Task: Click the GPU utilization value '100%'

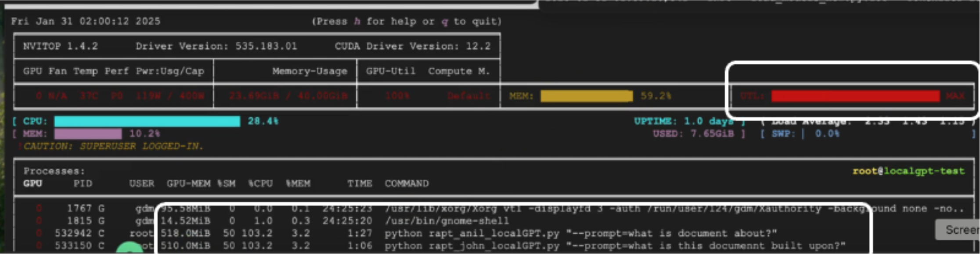Action: [397, 96]
